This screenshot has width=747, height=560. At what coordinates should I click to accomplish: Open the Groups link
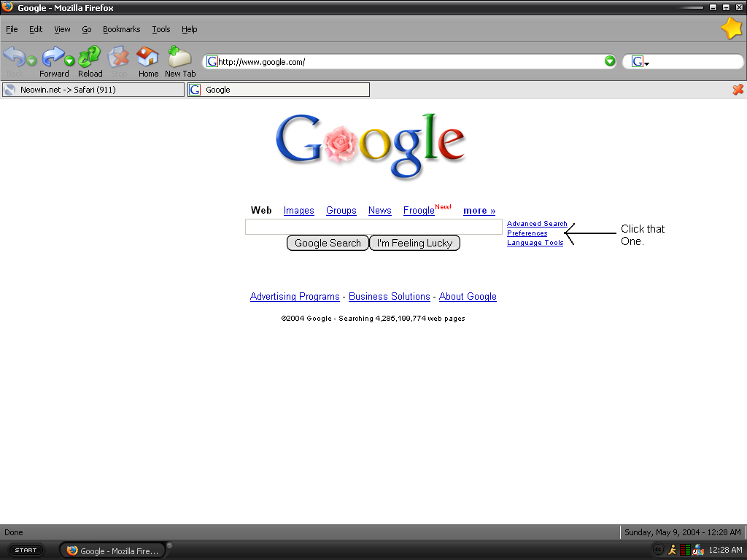(x=341, y=211)
